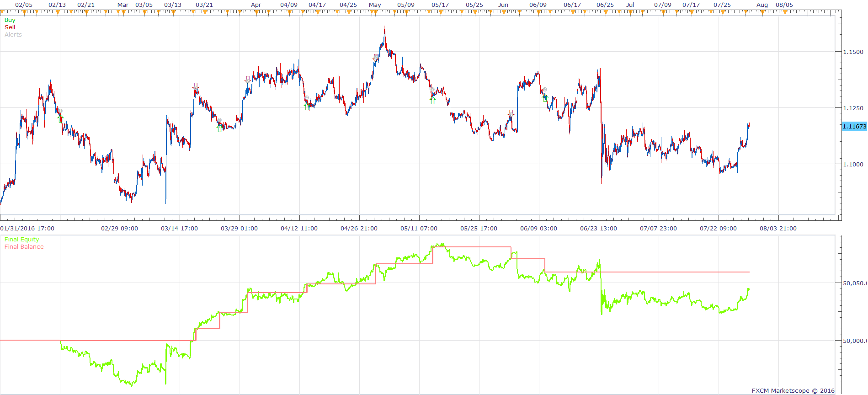Click the 06/17 date on the top axis
Screen dimensions: 868x395
click(x=572, y=5)
